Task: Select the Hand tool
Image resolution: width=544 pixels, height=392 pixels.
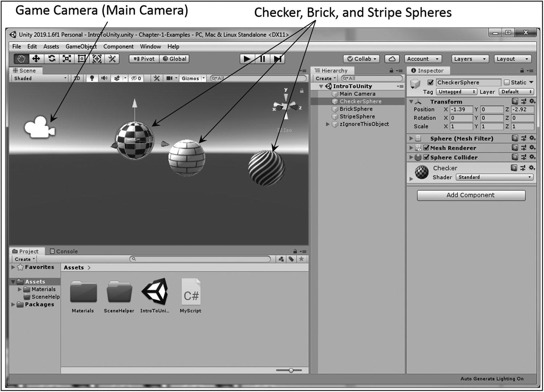Action: point(21,59)
